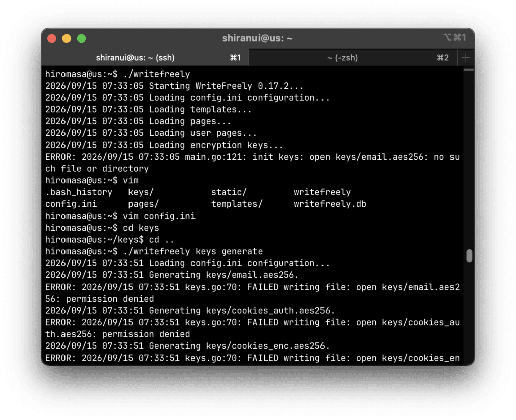516x420 pixels.
Task: Click the scrollbar track above the thumb
Action: coord(469,158)
